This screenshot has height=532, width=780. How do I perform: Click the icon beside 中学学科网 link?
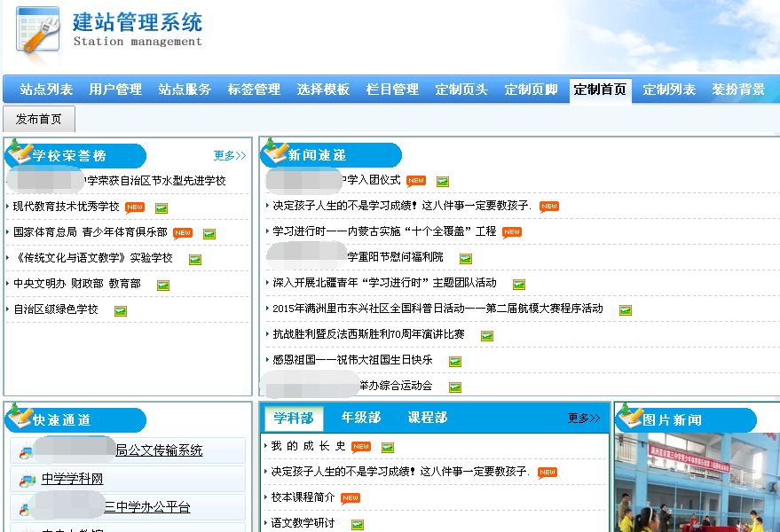[x=27, y=481]
